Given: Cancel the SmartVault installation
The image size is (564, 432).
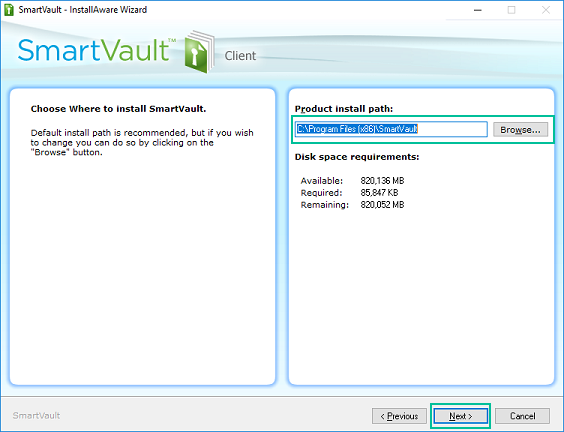Looking at the screenshot, I should coord(522,416).
